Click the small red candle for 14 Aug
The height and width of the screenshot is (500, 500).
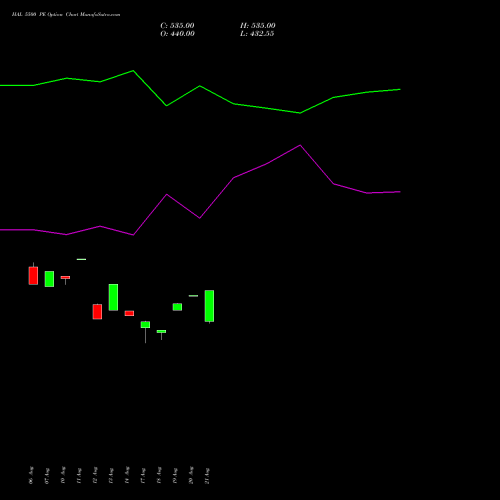tap(129, 313)
